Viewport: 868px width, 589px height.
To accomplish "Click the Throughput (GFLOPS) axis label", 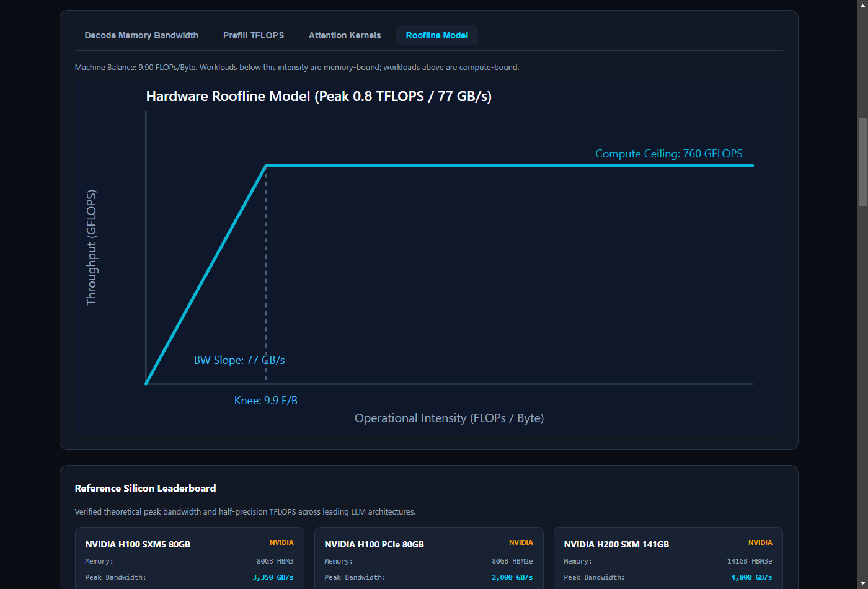I will tap(91, 247).
